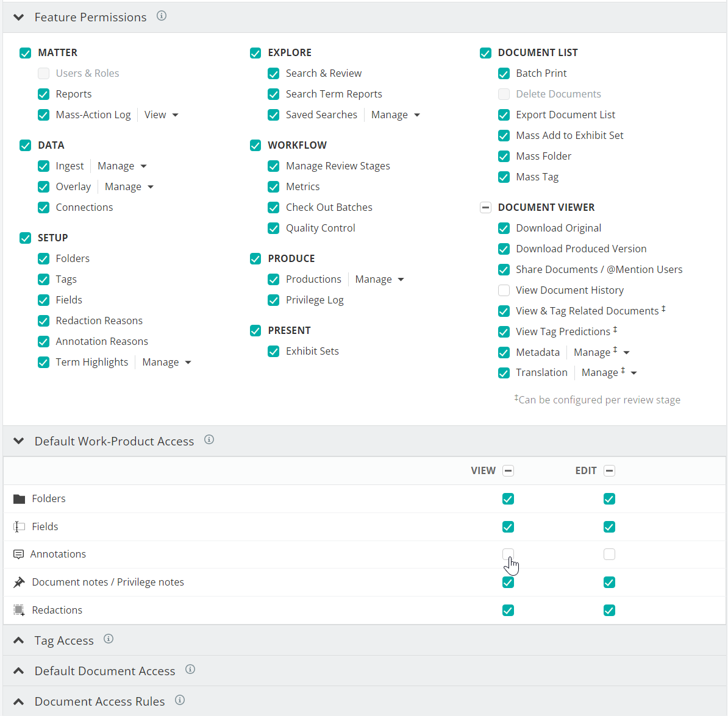Uncheck Download Produced Version checkbox
This screenshot has width=728, height=716.
pos(504,249)
